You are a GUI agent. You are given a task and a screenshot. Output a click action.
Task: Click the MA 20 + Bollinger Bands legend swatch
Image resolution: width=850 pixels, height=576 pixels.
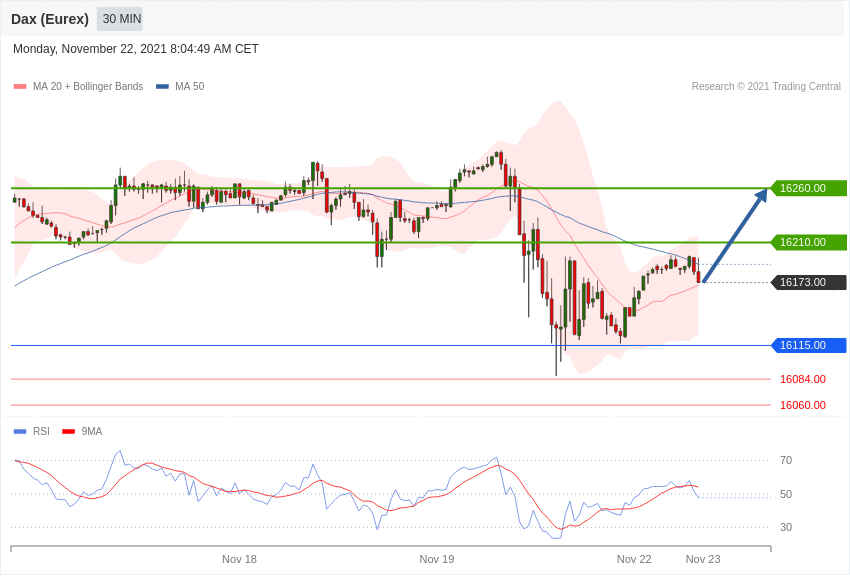(20, 87)
